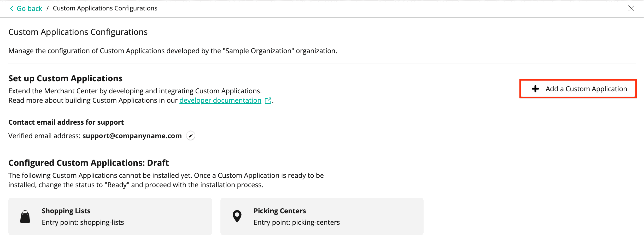Click the Contact email address for support label
Viewport: 644px width, 249px height.
[66, 122]
